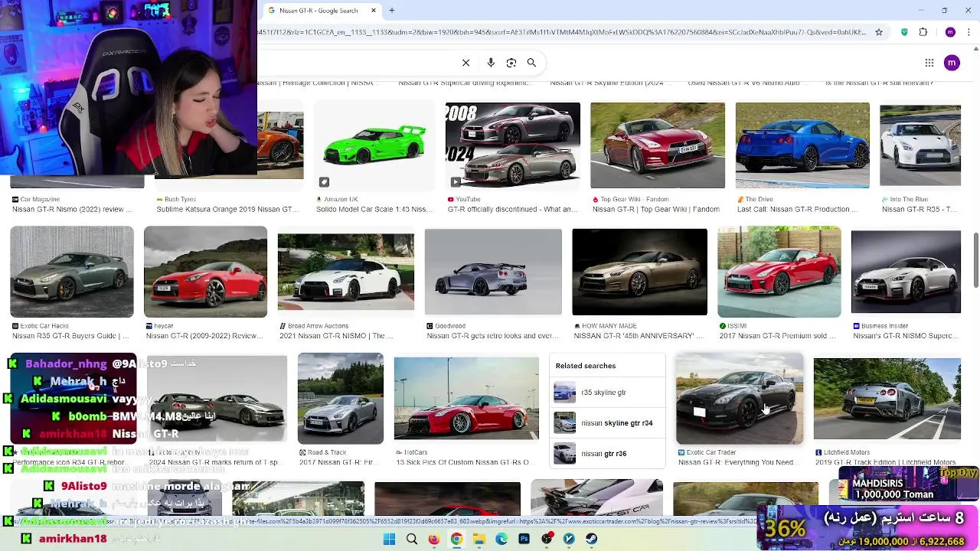
Task: Open the white Into The Blue GT-R image
Action: pyautogui.click(x=920, y=145)
